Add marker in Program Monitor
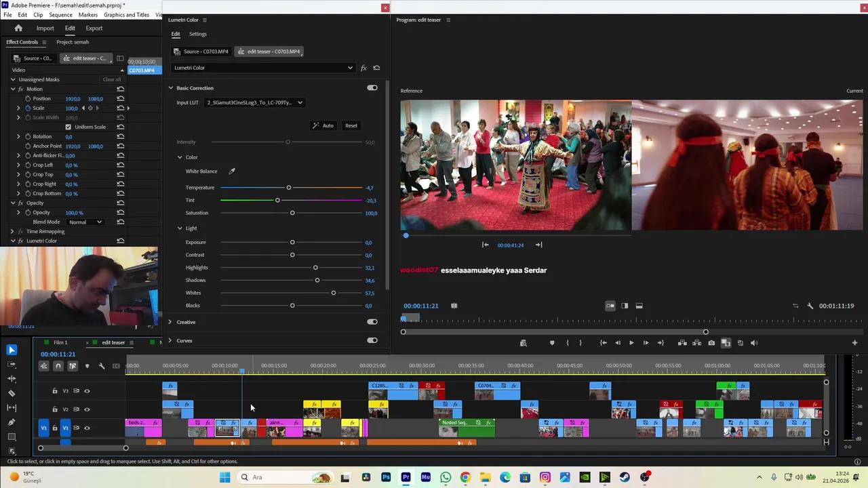The image size is (868, 488). (x=552, y=343)
